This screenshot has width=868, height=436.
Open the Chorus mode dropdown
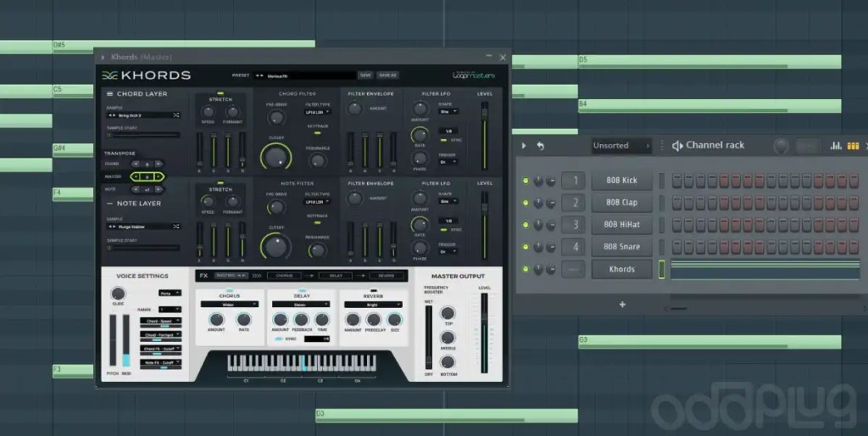230,305
